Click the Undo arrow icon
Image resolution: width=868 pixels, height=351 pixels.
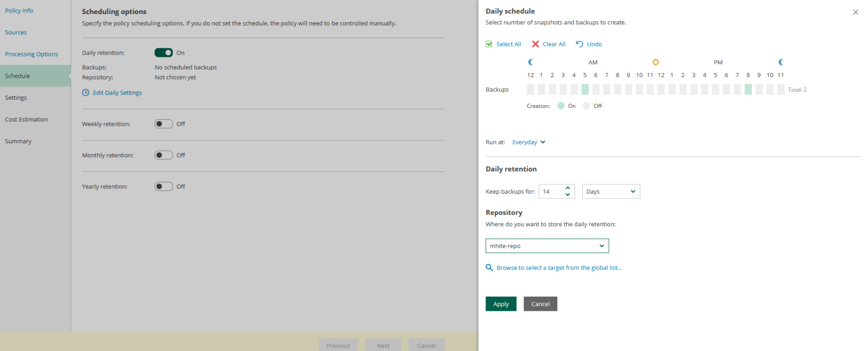tap(579, 44)
